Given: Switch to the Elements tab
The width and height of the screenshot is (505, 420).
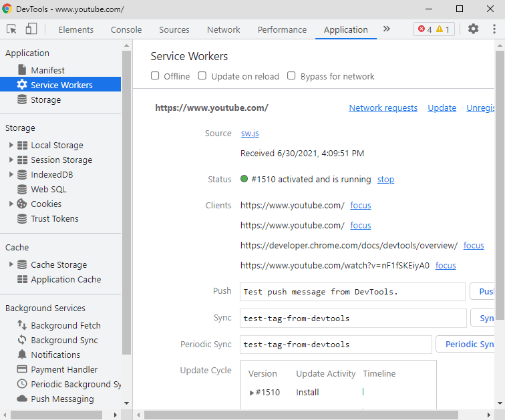Looking at the screenshot, I should click(76, 29).
